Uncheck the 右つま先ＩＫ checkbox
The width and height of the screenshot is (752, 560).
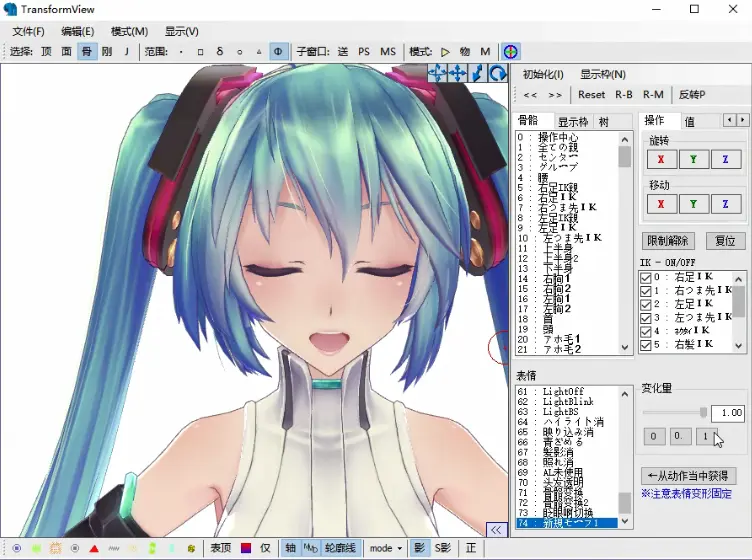pos(646,291)
